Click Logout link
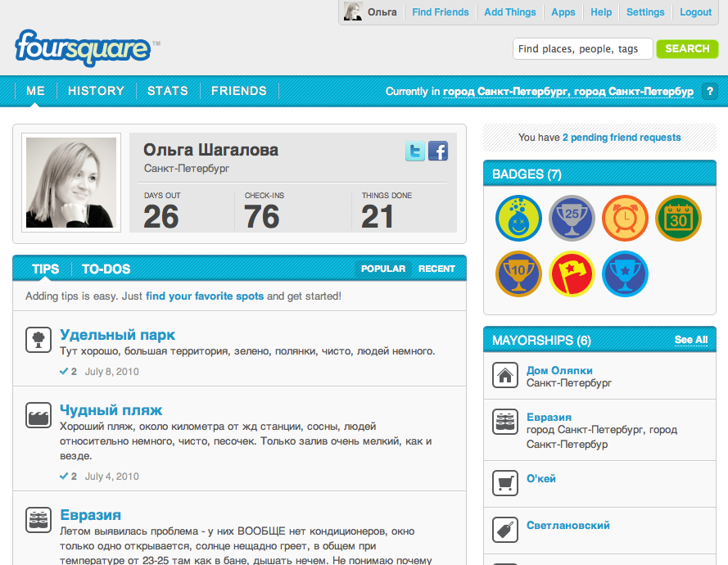Viewport: 728px width, 565px height. point(695,12)
